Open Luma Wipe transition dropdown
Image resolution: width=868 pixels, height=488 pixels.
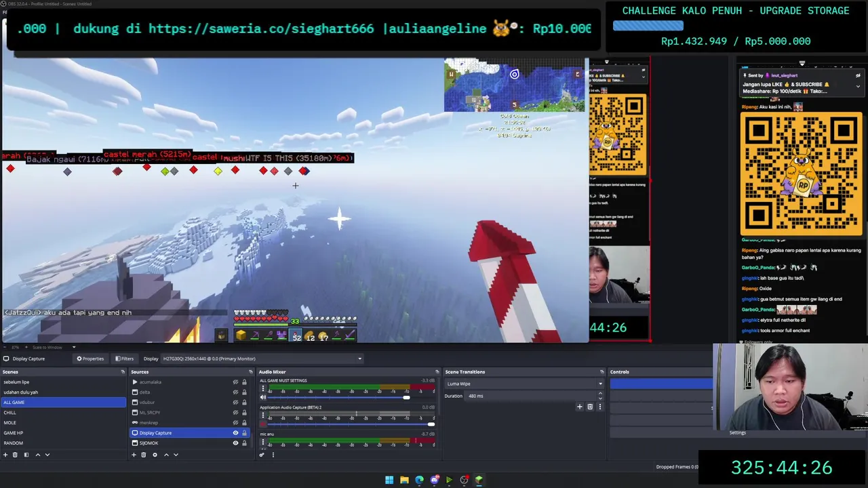[524, 384]
